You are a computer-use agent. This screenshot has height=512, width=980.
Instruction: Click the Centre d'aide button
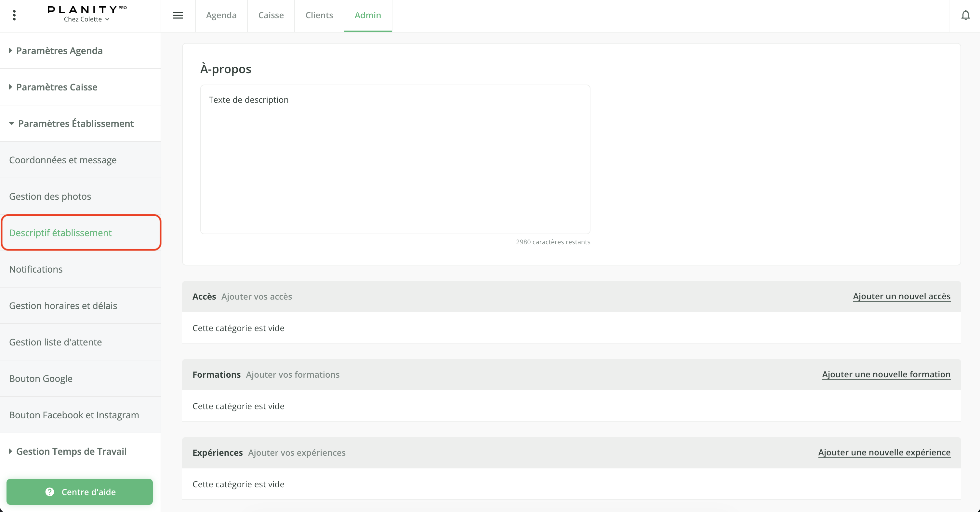[80, 492]
